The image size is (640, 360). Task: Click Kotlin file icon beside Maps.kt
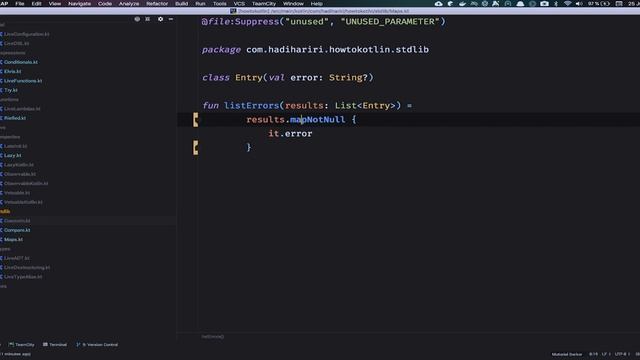click(1, 240)
